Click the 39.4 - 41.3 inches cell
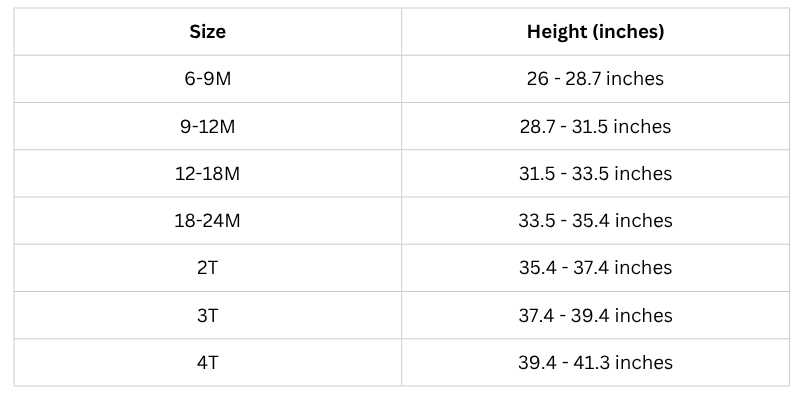The height and width of the screenshot is (400, 800). click(595, 362)
